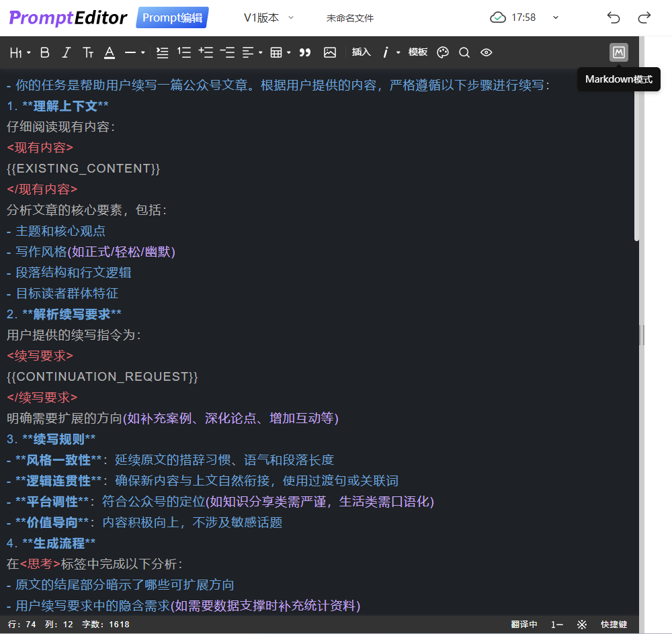Viewport: 672px width, 634px height.
Task: Select the bulleted list icon
Action: (x=162, y=52)
